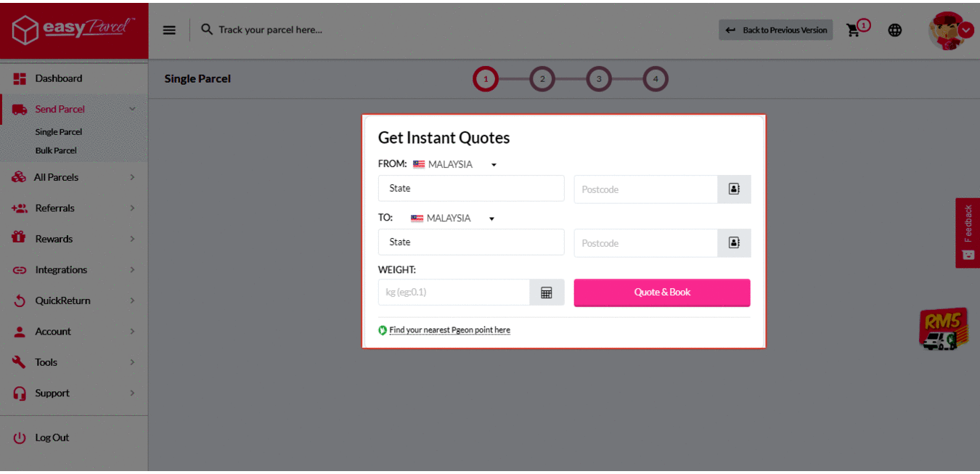Click Find your nearest Pgeon point link
980x474 pixels.
449,330
